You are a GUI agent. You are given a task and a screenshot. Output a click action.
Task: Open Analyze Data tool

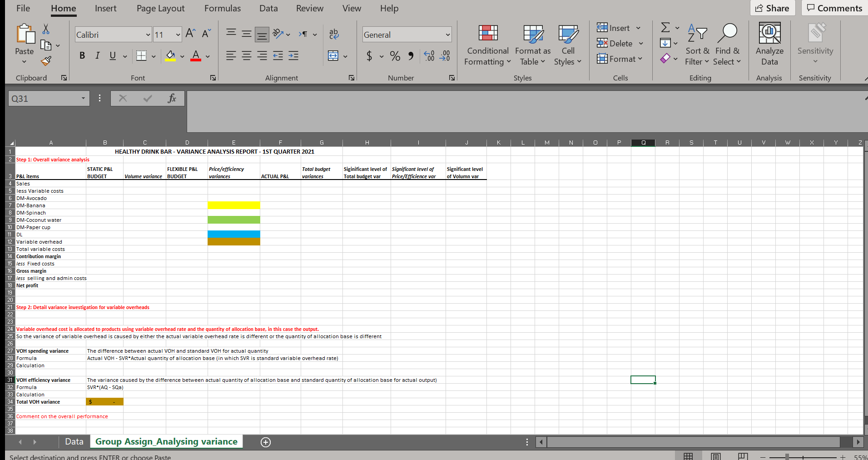pyautogui.click(x=770, y=44)
